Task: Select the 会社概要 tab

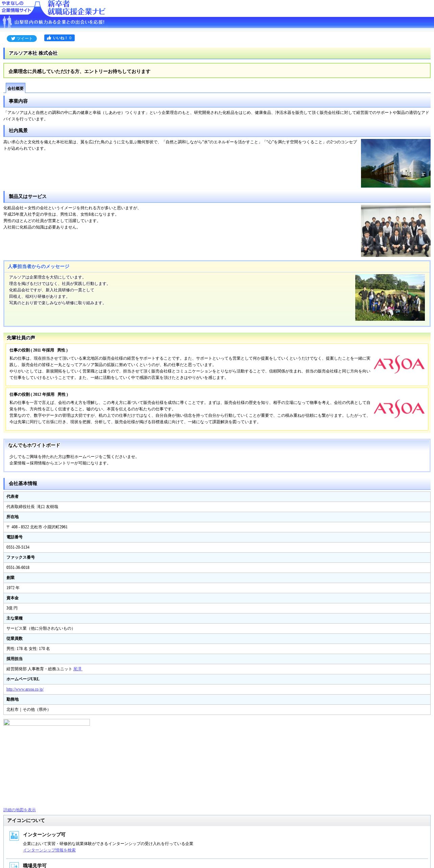Action: tap(16, 88)
